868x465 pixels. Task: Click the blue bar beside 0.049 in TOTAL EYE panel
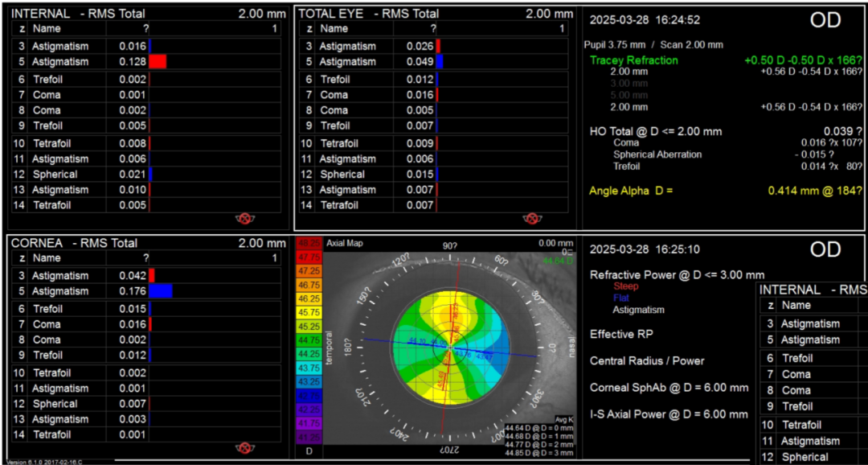[440, 61]
